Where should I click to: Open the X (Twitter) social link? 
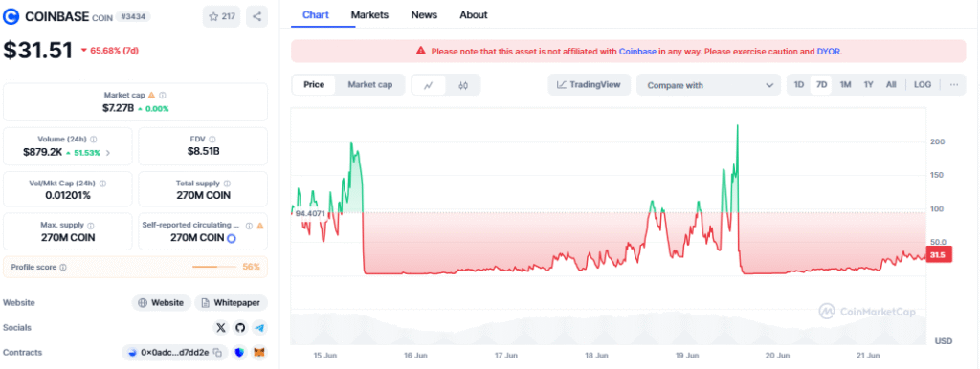pos(221,327)
